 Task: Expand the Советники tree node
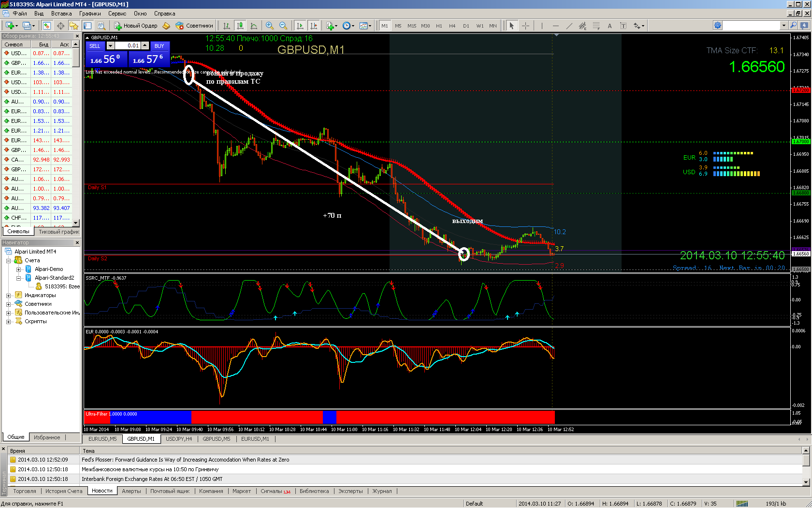click(8, 304)
